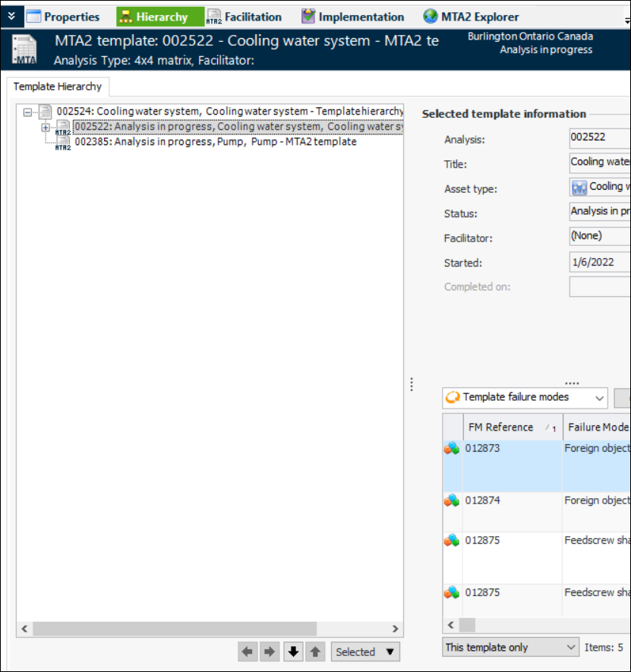Click the Analysis field showing 002522

[x=600, y=137]
